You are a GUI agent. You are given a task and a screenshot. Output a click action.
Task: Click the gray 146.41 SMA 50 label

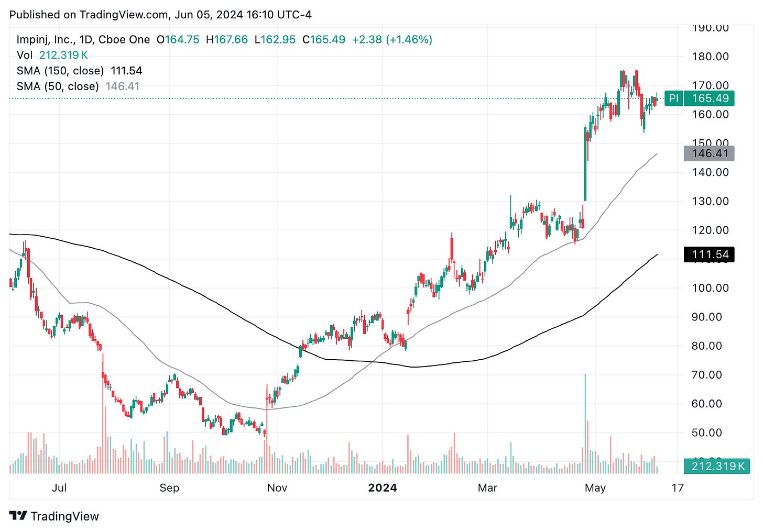coord(710,153)
